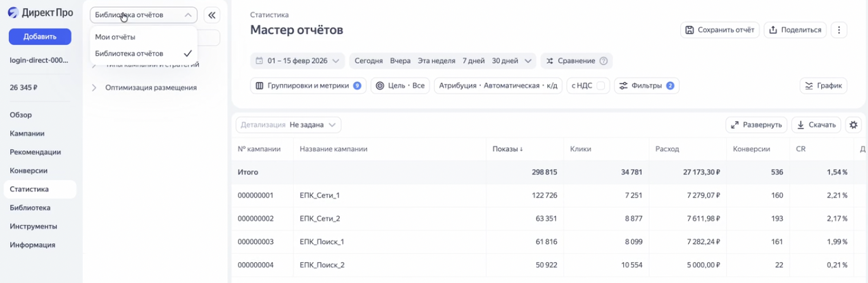The image size is (868, 283).
Task: Click the table settings gear icon
Action: click(853, 125)
